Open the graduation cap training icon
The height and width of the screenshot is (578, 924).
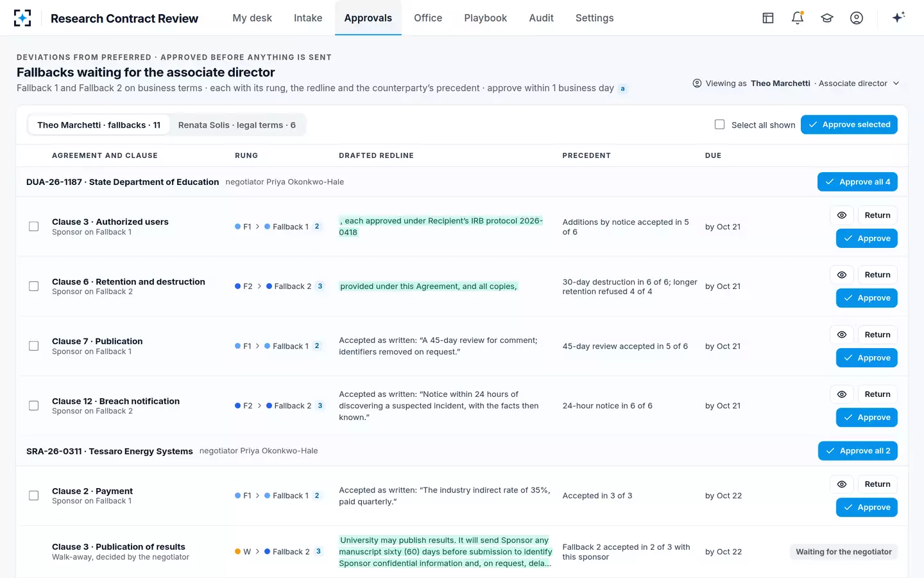pyautogui.click(x=827, y=18)
